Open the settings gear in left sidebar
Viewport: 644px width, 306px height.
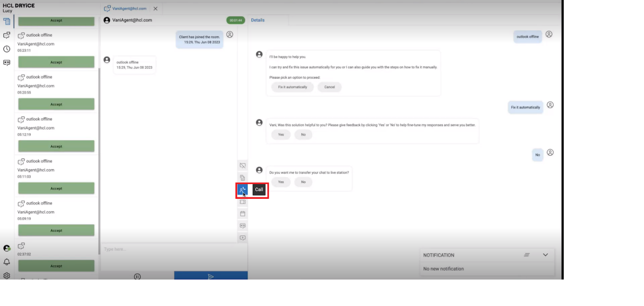[x=7, y=275]
